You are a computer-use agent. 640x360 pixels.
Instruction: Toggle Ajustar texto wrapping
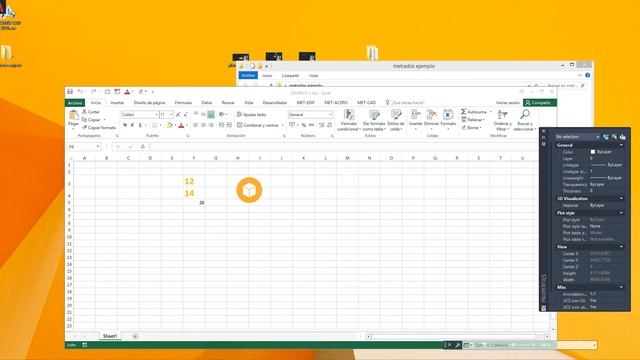tap(251, 115)
